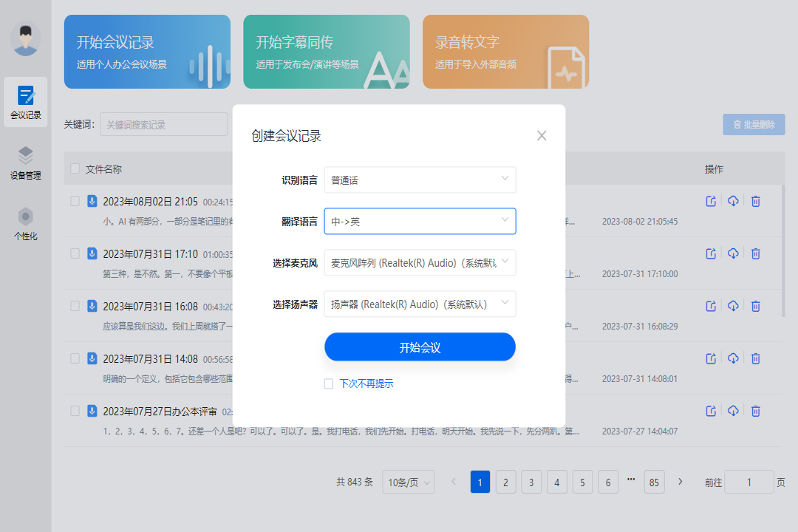Open the 翻译语言 dropdown showing 中->英
This screenshot has width=798, height=532.
point(420,221)
